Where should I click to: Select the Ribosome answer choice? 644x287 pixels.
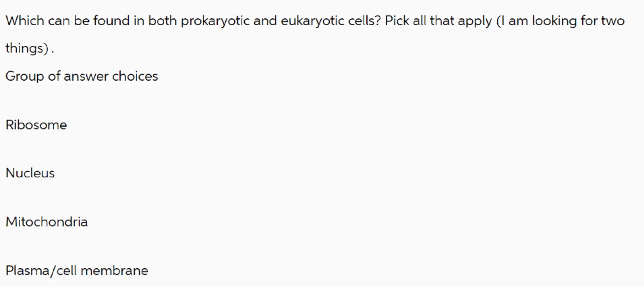36,125
